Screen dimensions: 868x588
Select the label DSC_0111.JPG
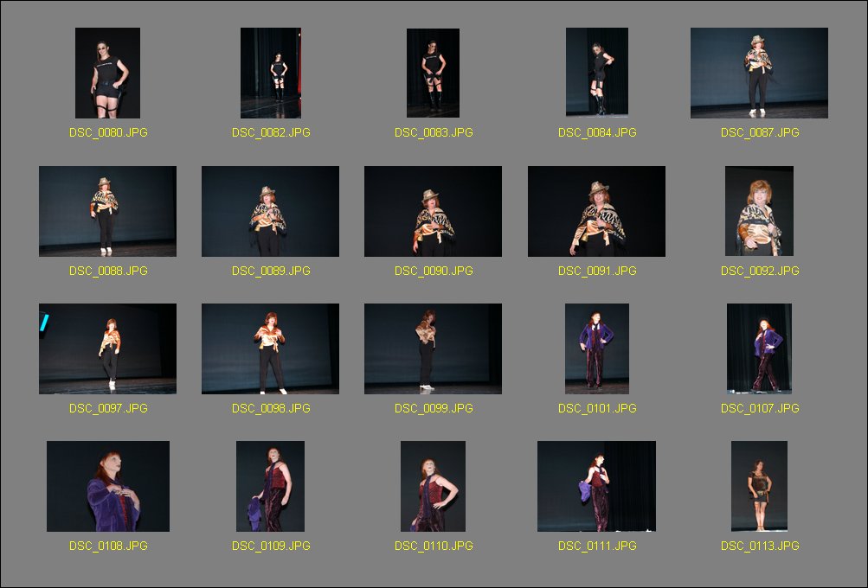click(597, 546)
